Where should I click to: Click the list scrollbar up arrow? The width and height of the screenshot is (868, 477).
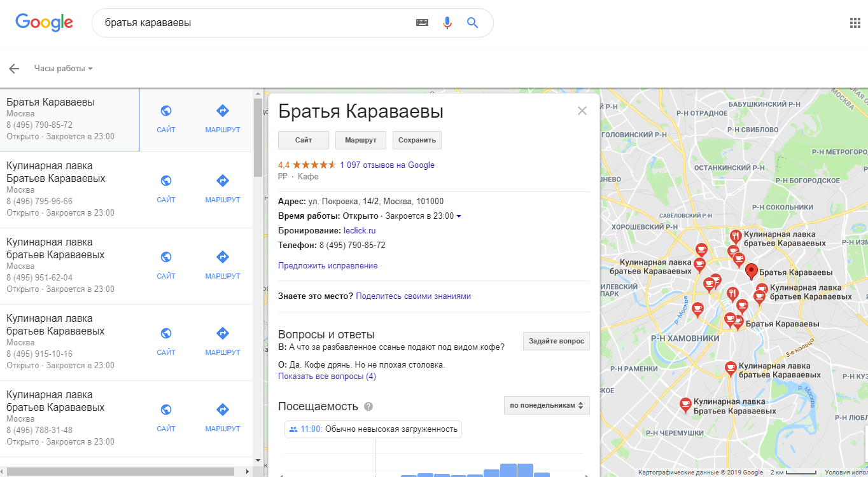(x=258, y=93)
